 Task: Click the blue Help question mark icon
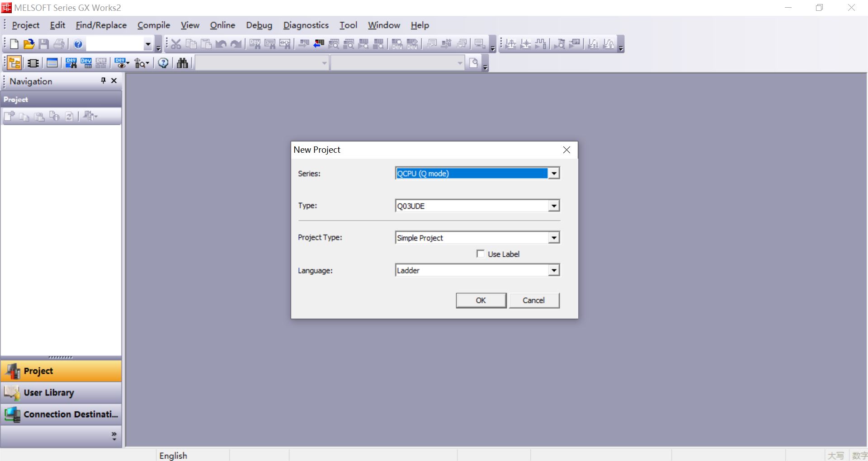click(x=78, y=44)
